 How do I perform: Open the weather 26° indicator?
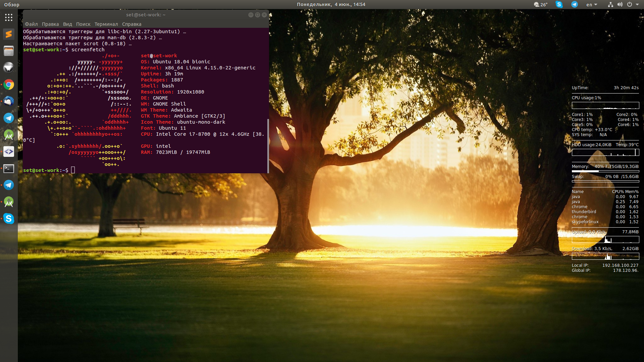pos(540,4)
